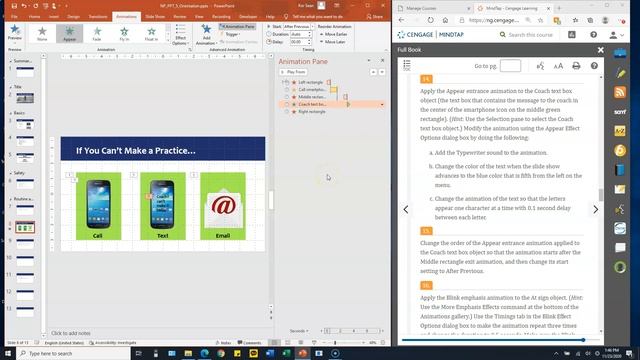Go to next page arrow in reader
This screenshot has width=640, height=360.
coord(596,209)
